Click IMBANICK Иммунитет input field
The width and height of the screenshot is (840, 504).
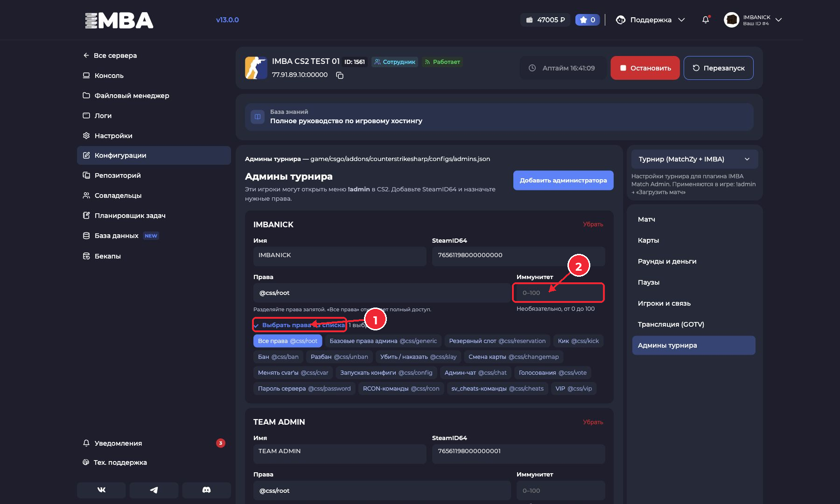coord(561,293)
